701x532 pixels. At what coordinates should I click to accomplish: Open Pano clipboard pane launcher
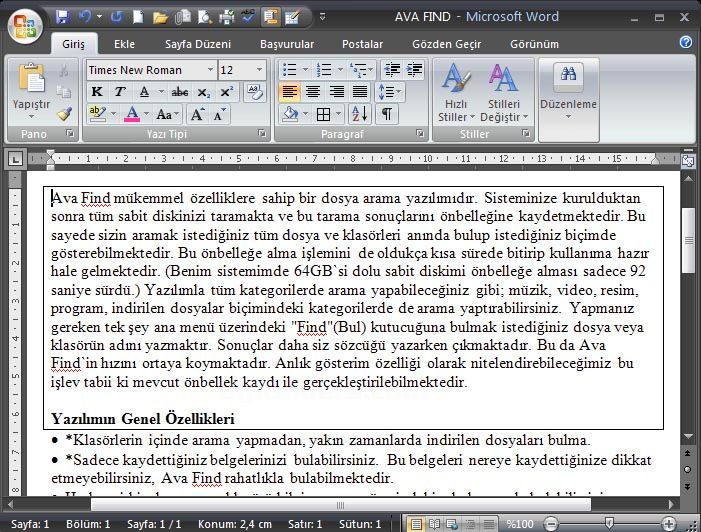(70, 133)
